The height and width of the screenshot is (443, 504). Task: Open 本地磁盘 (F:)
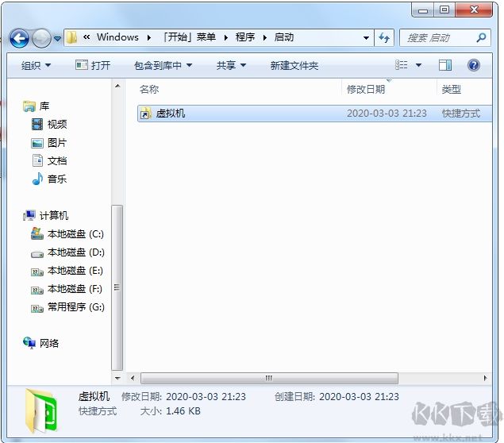click(75, 289)
